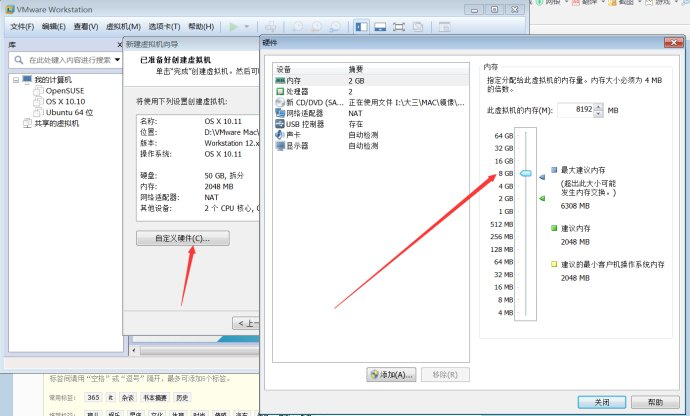690x416 pixels.
Task: Click the thumbnail bar view icon
Action: coord(380,27)
